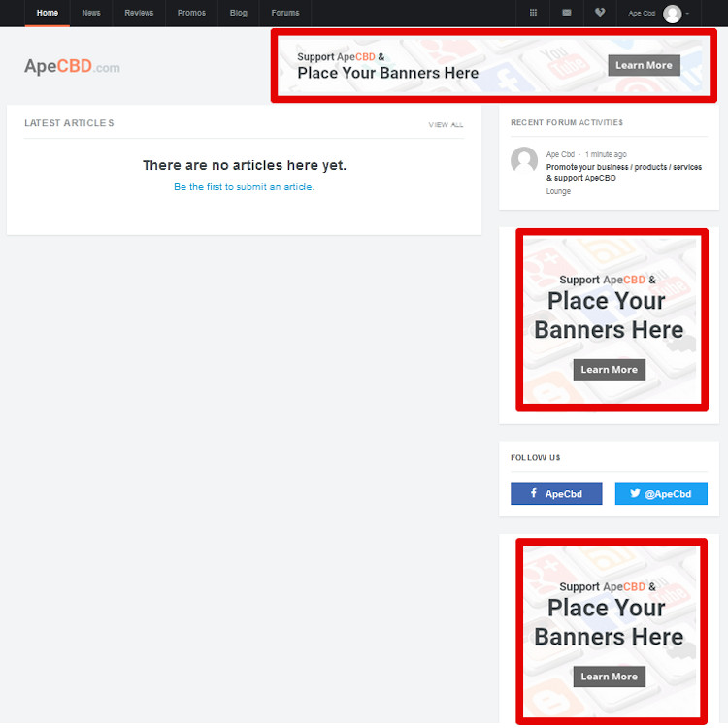The width and height of the screenshot is (728, 728).
Task: Open the News menu item
Action: 91,13
